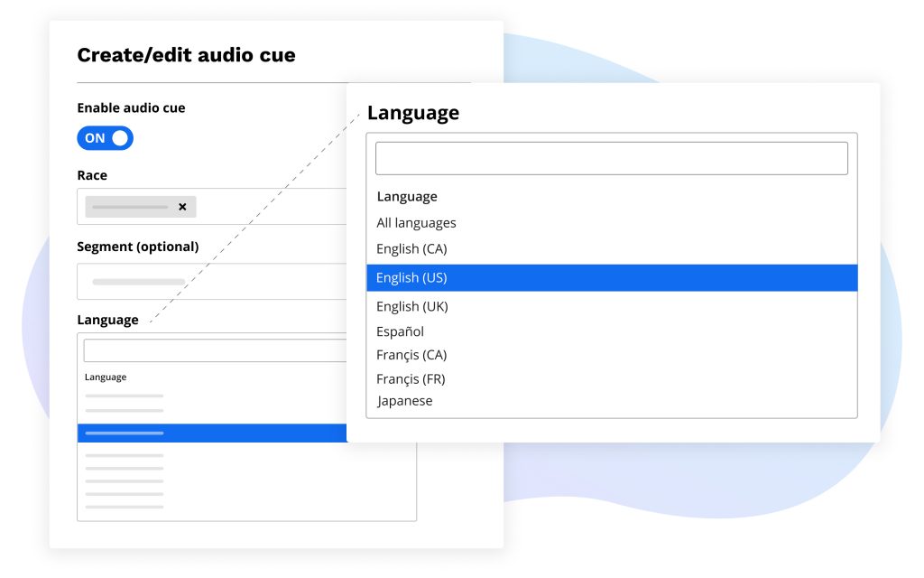This screenshot has height=578, width=924.
Task: Choose Español as the language
Action: click(400, 331)
